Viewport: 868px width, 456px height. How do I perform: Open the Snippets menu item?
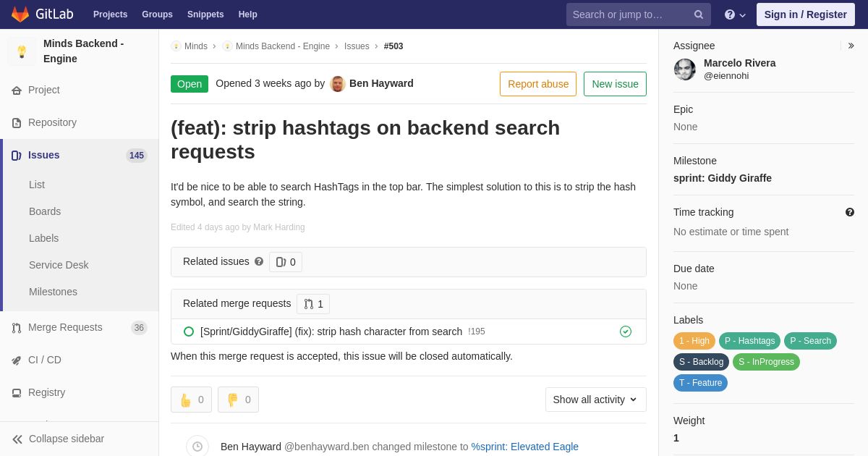click(x=205, y=14)
